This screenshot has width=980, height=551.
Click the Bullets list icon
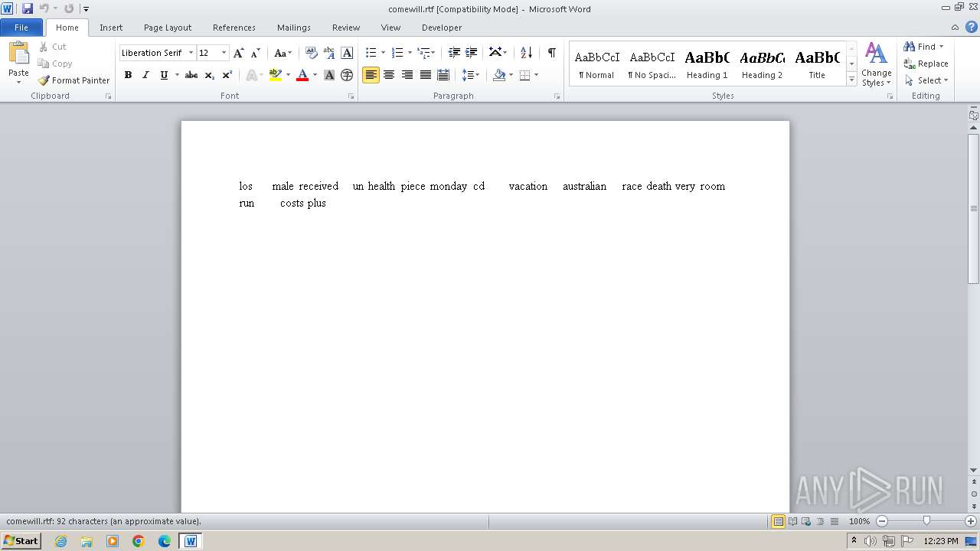[371, 53]
